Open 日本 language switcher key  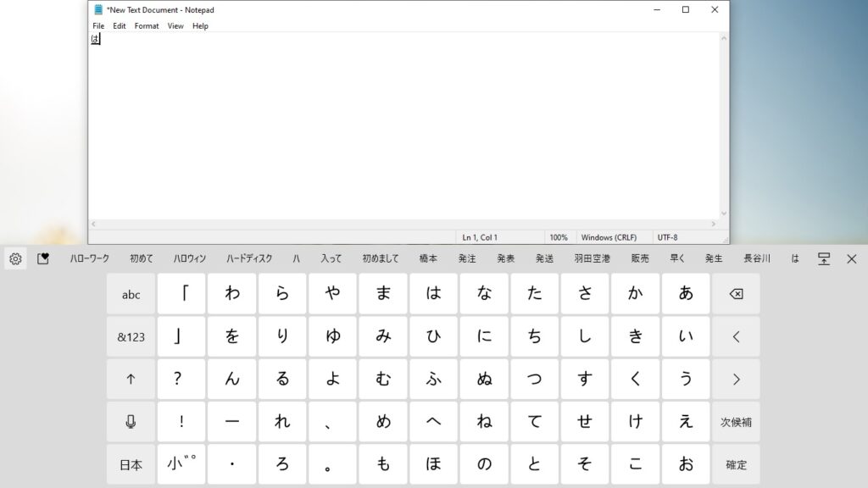pos(131,465)
